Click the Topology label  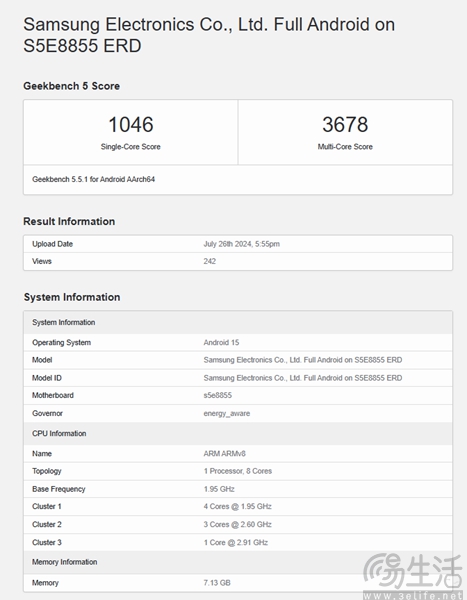pyautogui.click(x=47, y=471)
